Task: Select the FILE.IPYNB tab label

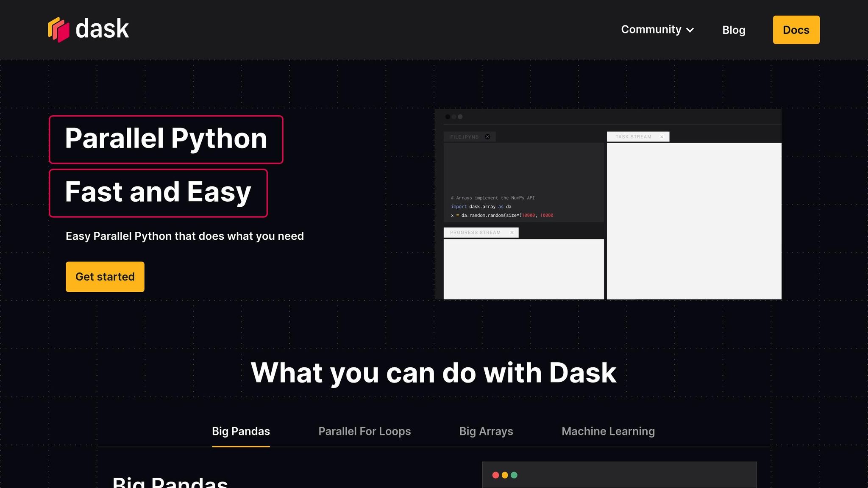Action: [464, 137]
